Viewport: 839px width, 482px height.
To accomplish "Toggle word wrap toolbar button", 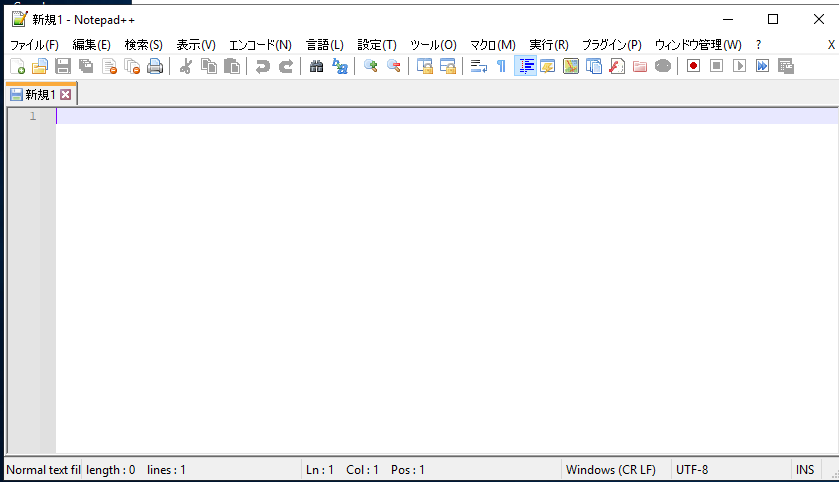I will pyautogui.click(x=478, y=66).
